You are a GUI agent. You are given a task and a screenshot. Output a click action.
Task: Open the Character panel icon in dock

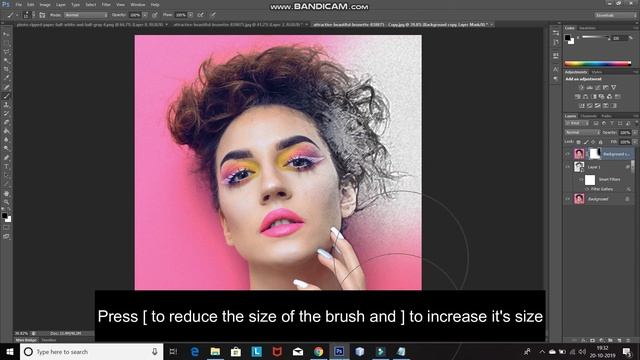556,69
